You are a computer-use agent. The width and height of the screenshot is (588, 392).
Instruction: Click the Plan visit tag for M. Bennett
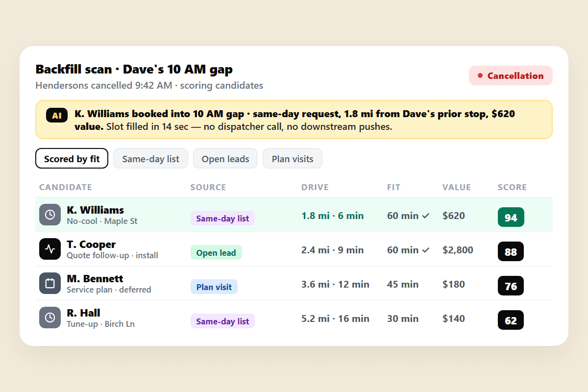point(214,287)
